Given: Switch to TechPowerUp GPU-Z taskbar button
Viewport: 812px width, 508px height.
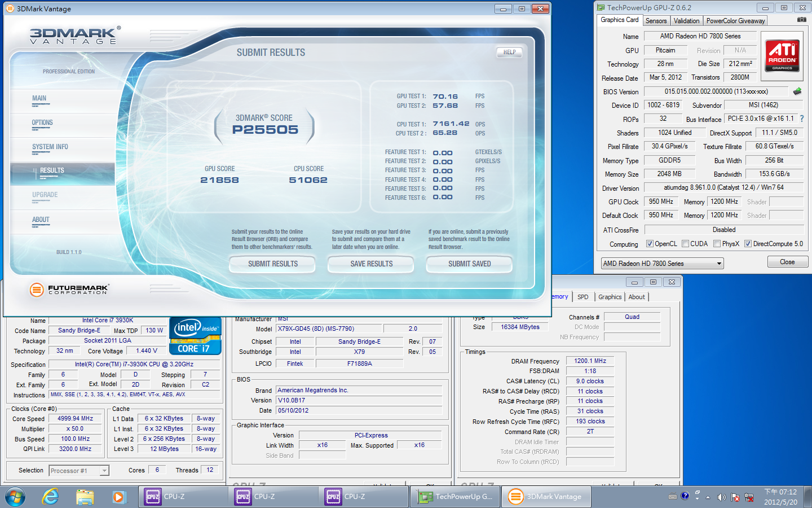Looking at the screenshot, I should tap(454, 497).
